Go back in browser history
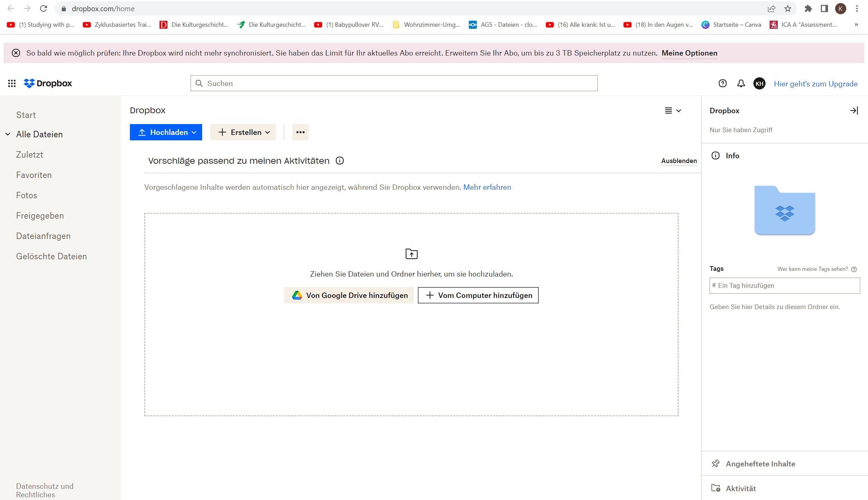Viewport: 868px width, 500px height. 11,8
